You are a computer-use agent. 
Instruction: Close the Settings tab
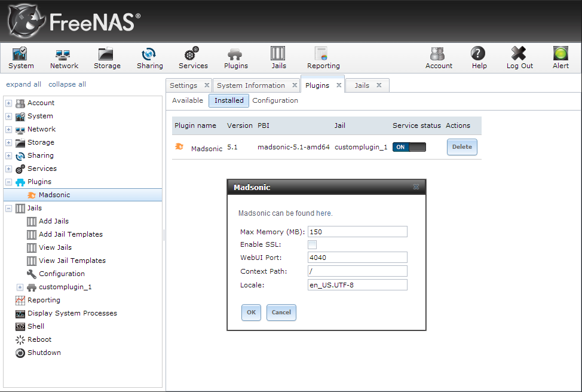pyautogui.click(x=207, y=85)
